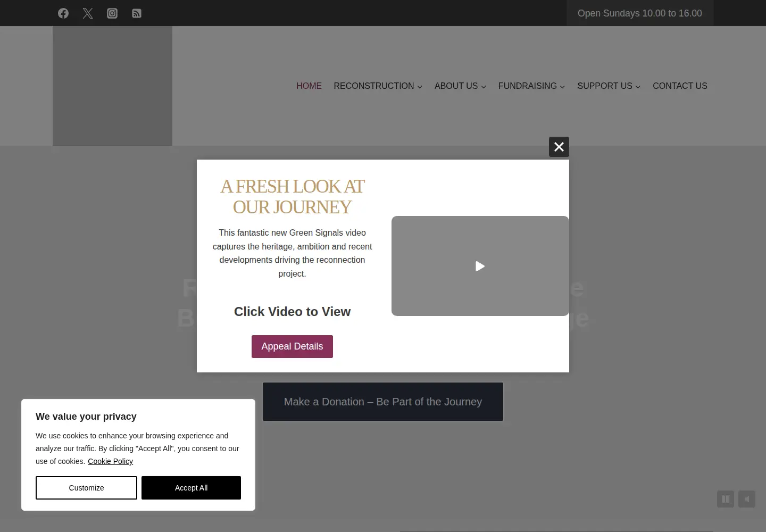Click the 'A FRESH LOOK AT OUR JOURNEY' heading
Viewport: 766px width, 532px height.
(x=292, y=197)
